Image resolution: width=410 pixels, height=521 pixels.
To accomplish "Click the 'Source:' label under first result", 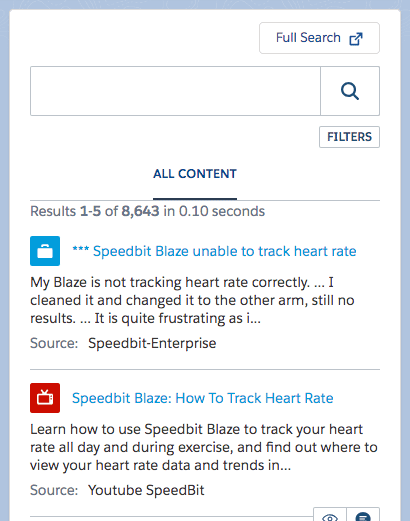I will coord(54,343).
